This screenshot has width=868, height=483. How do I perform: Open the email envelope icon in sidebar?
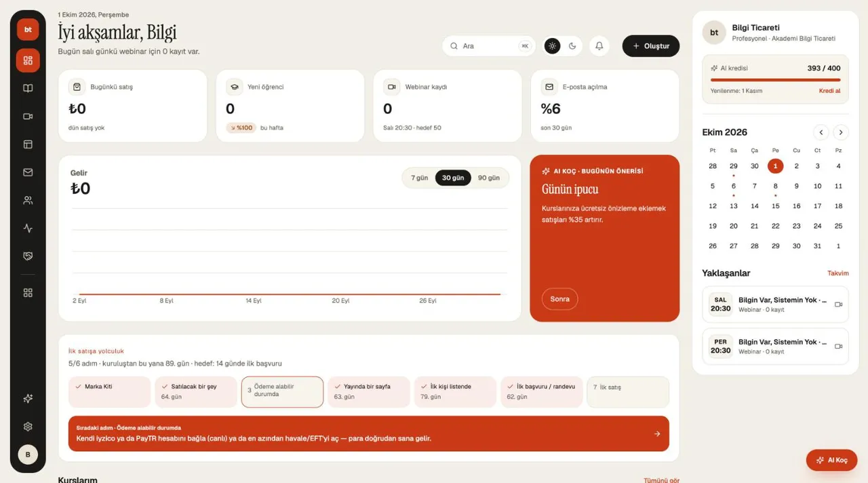pos(28,172)
